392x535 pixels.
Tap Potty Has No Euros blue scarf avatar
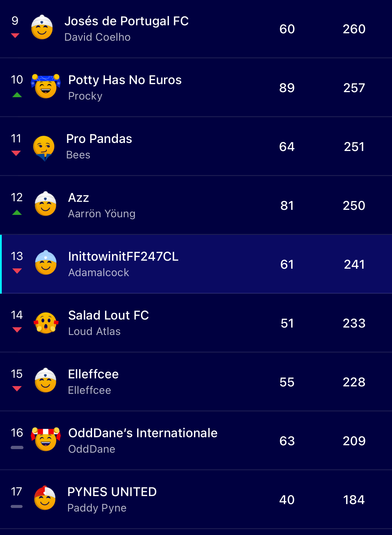coord(46,86)
